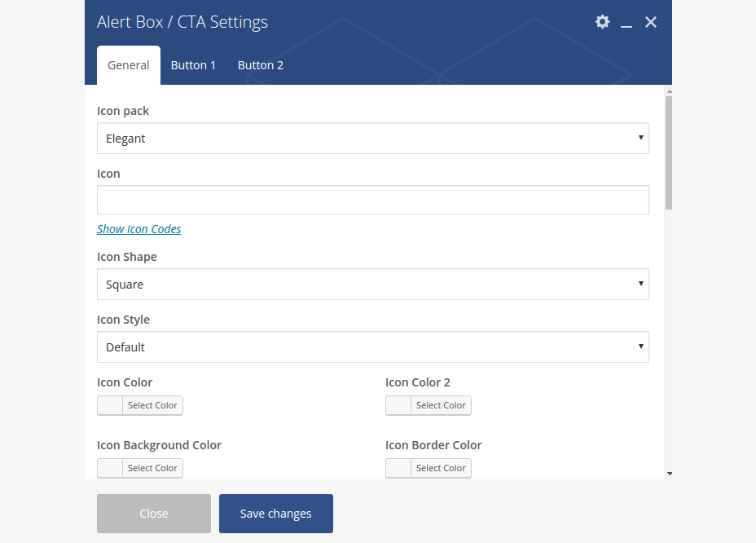This screenshot has width=756, height=543.
Task: Click the settings gear icon
Action: 602,22
